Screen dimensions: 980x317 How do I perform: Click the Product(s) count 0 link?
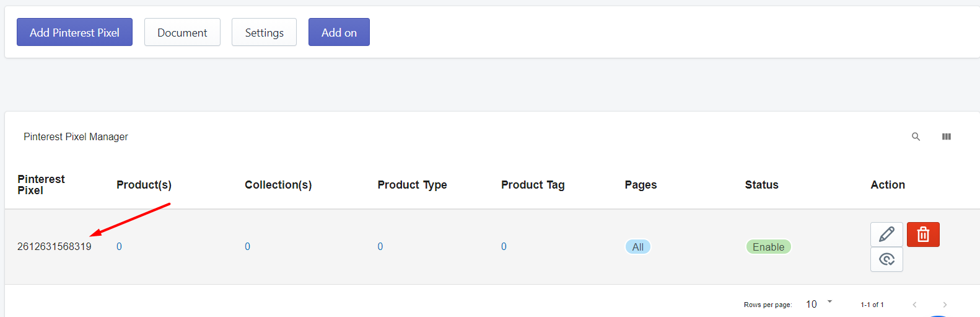[119, 246]
